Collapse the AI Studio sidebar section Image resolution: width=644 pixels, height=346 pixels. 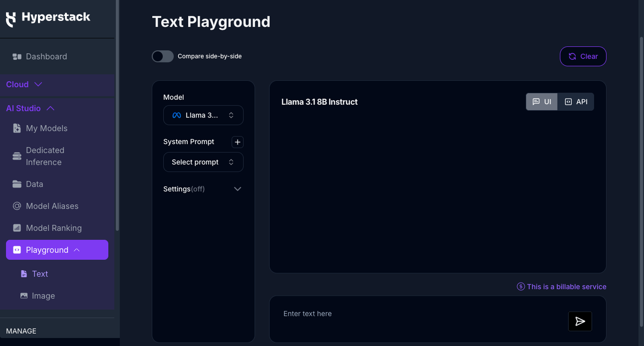point(30,108)
